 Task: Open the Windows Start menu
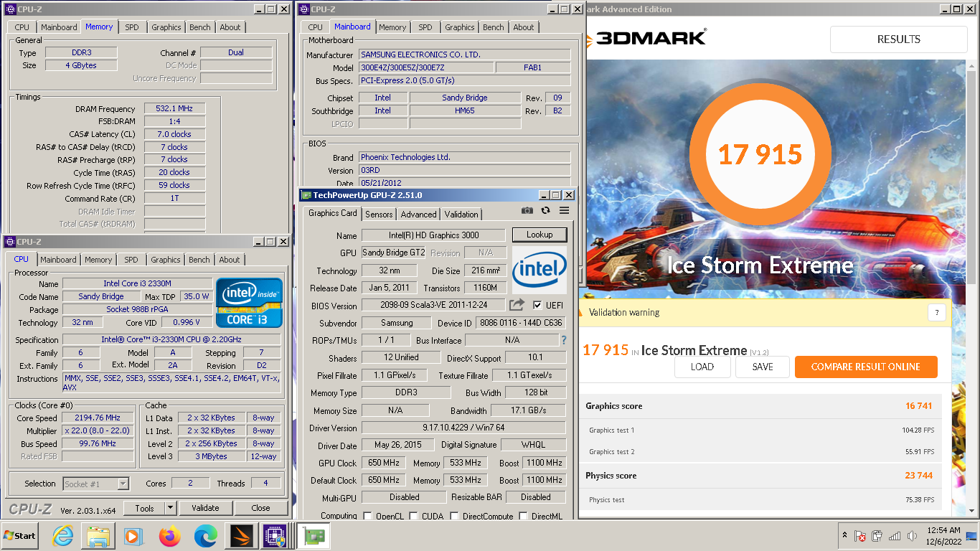point(19,535)
